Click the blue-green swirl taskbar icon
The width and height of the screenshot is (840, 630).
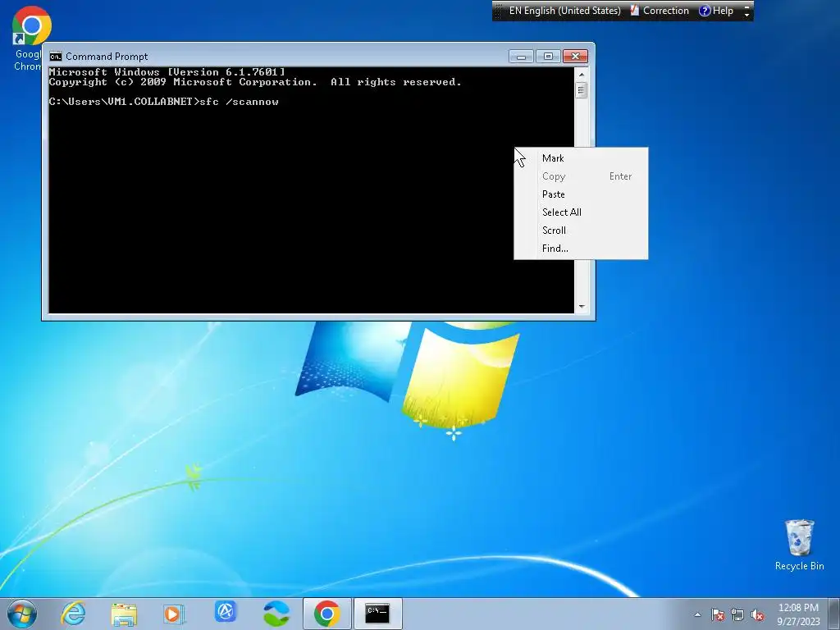pyautogui.click(x=276, y=614)
